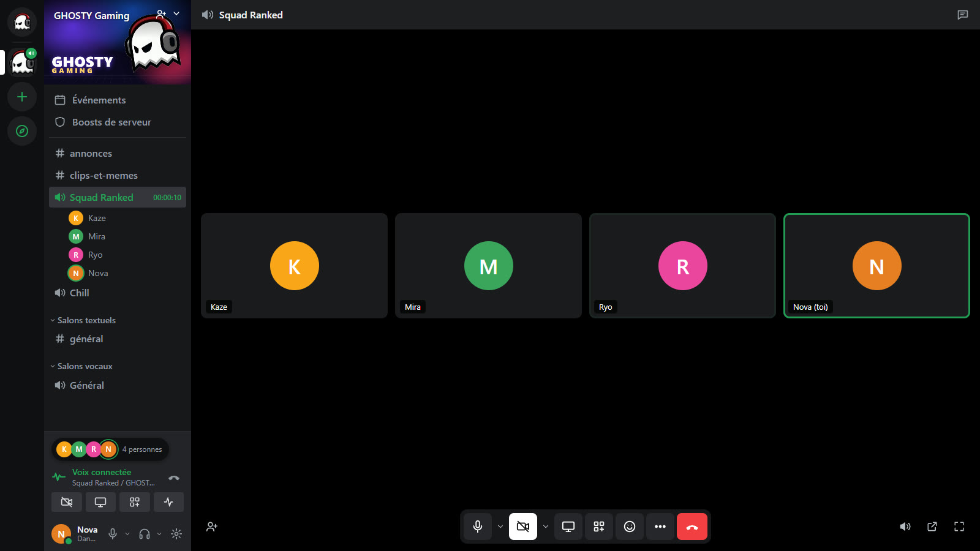980x551 pixels.
Task: Toggle camera in the sidebar voice panel
Action: click(67, 502)
